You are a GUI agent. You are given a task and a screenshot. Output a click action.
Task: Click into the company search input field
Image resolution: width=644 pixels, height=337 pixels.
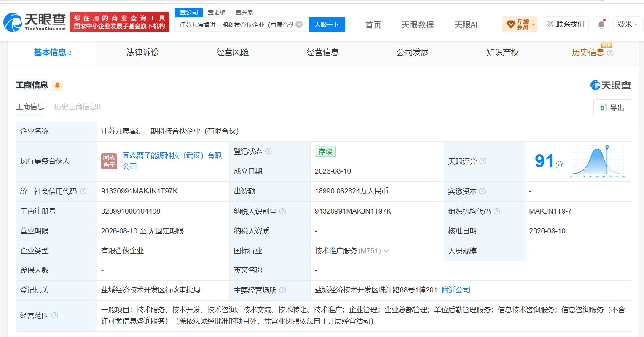coord(236,24)
